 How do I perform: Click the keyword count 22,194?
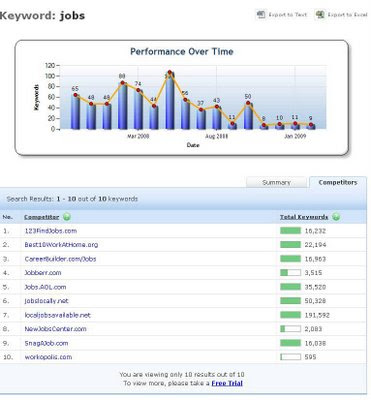point(315,245)
